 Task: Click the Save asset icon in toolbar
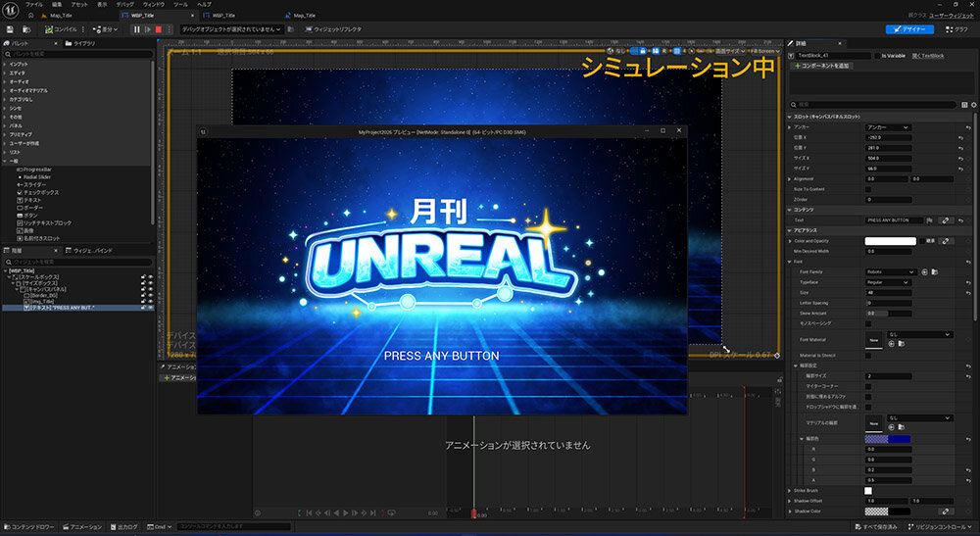point(11,29)
